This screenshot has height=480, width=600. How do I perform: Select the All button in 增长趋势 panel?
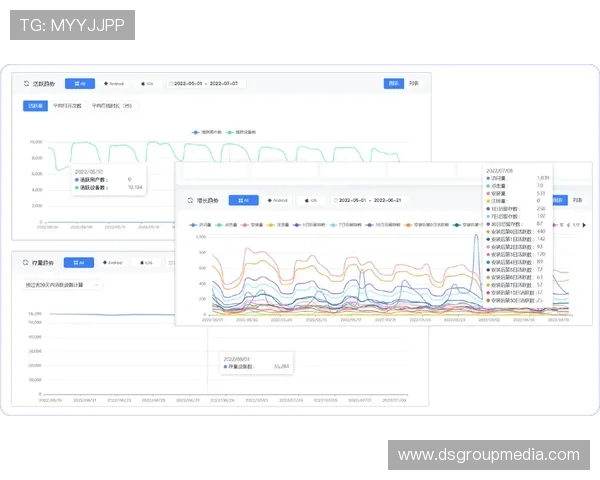pos(243,200)
